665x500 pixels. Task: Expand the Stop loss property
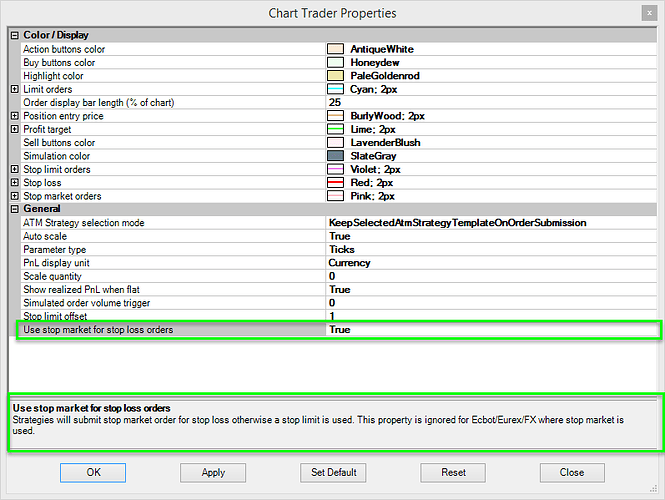click(x=14, y=183)
